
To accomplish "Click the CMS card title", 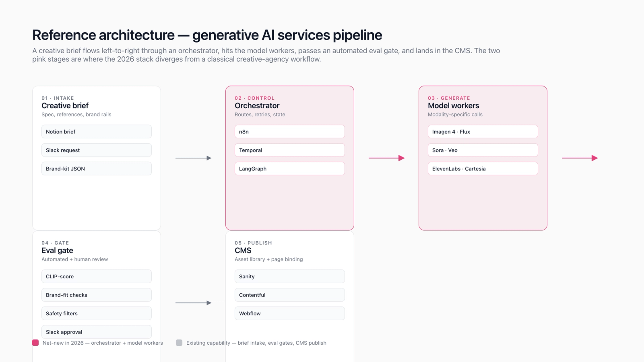I will 243,251.
